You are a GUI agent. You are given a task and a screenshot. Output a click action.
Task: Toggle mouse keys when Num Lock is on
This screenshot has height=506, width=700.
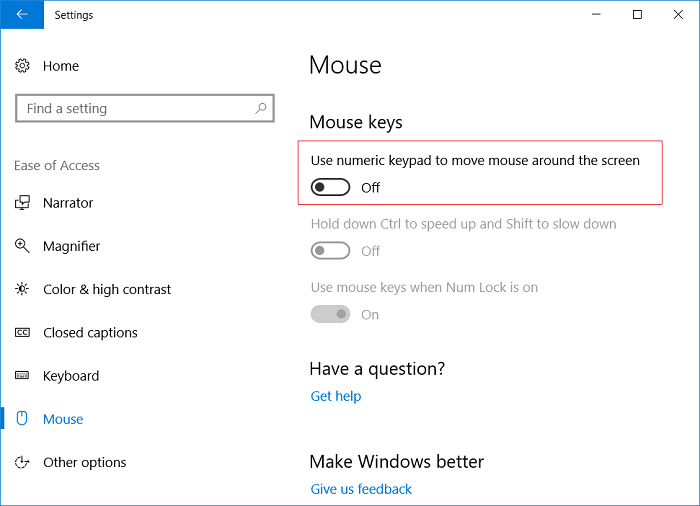(331, 314)
